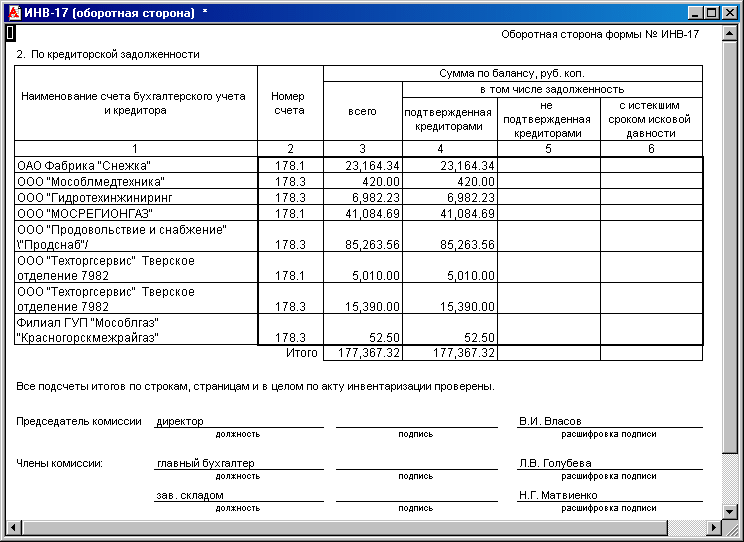Click the В.И. Власов signature name field
This screenshot has width=744, height=542.
click(x=610, y=421)
